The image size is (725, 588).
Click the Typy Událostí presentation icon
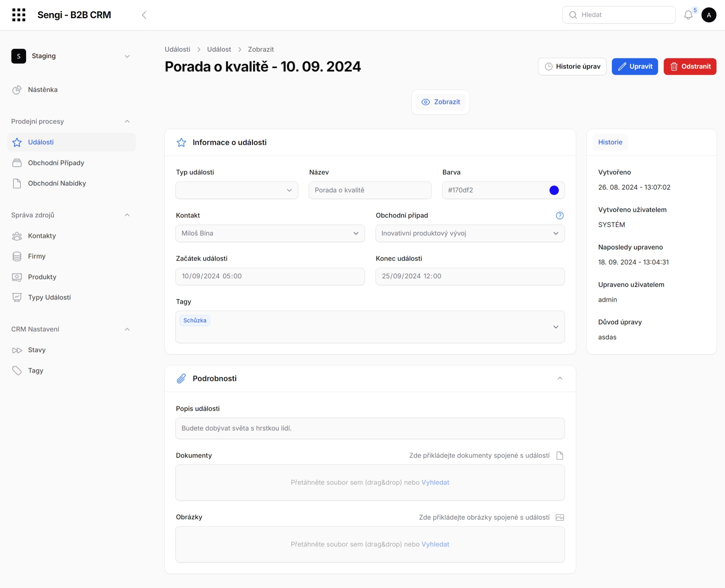[x=17, y=297]
